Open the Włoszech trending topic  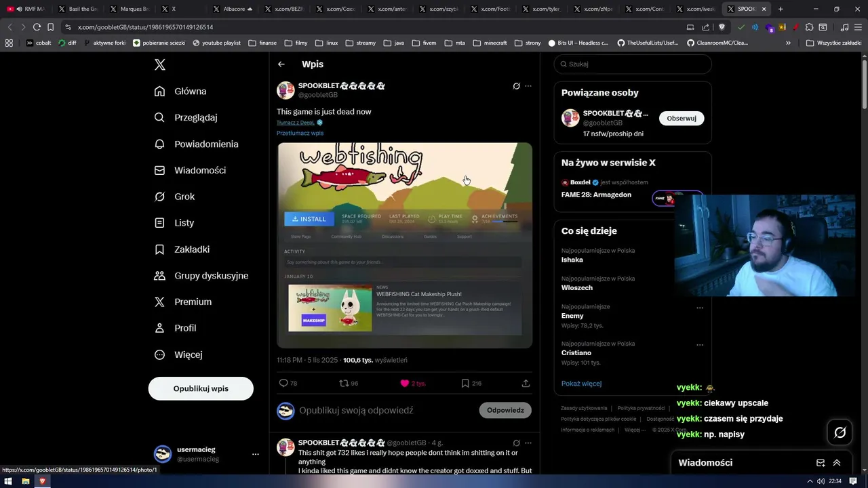tap(577, 287)
